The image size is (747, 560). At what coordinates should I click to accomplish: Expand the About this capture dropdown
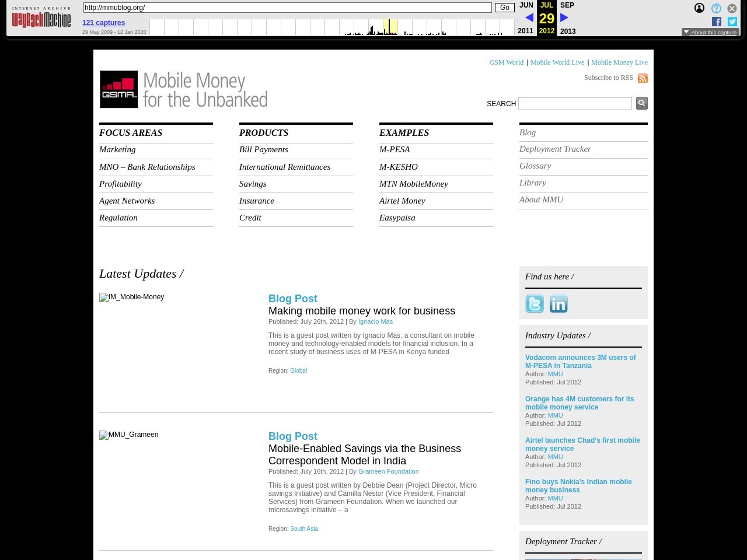tap(710, 33)
